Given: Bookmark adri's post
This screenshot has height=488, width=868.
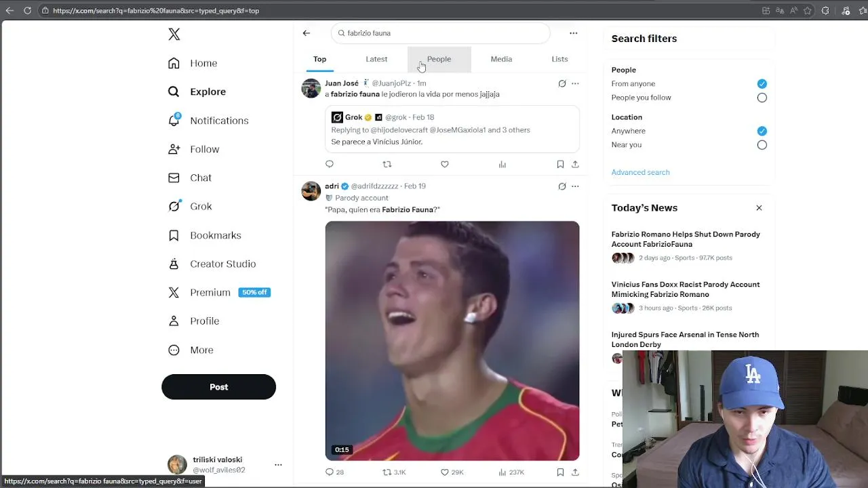Looking at the screenshot, I should pyautogui.click(x=560, y=472).
